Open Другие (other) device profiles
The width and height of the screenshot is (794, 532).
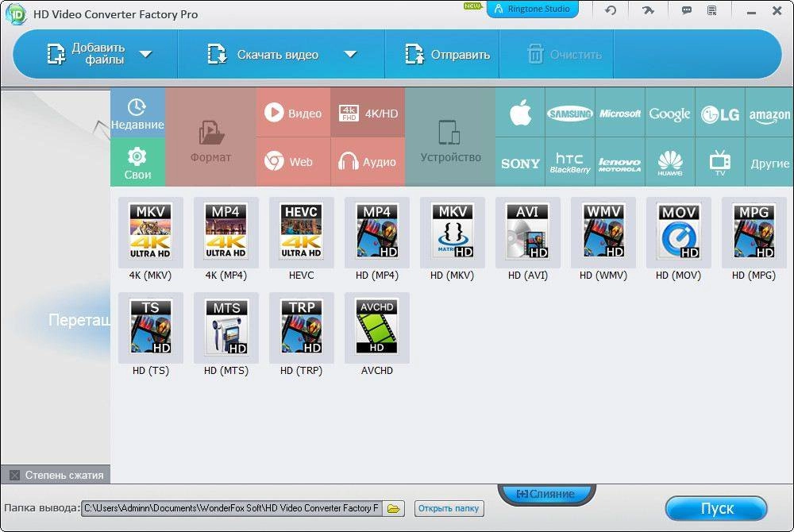tap(769, 162)
